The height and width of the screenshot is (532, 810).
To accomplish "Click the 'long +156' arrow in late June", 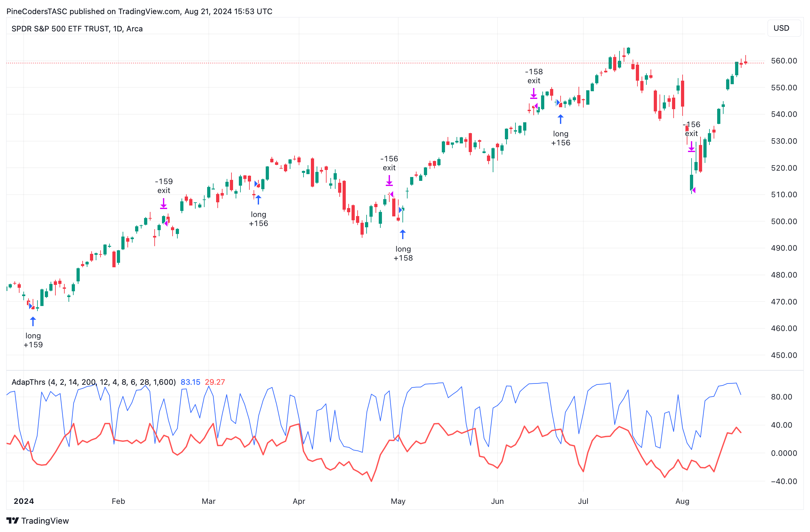I will (x=561, y=119).
